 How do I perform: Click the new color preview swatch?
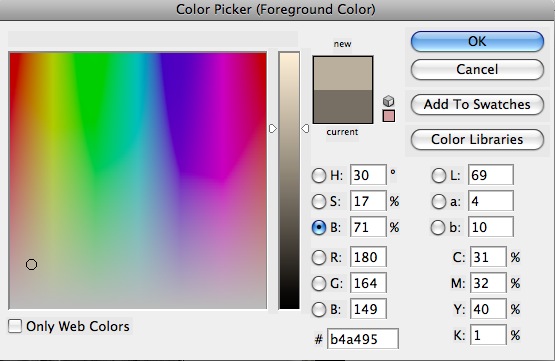[x=343, y=73]
